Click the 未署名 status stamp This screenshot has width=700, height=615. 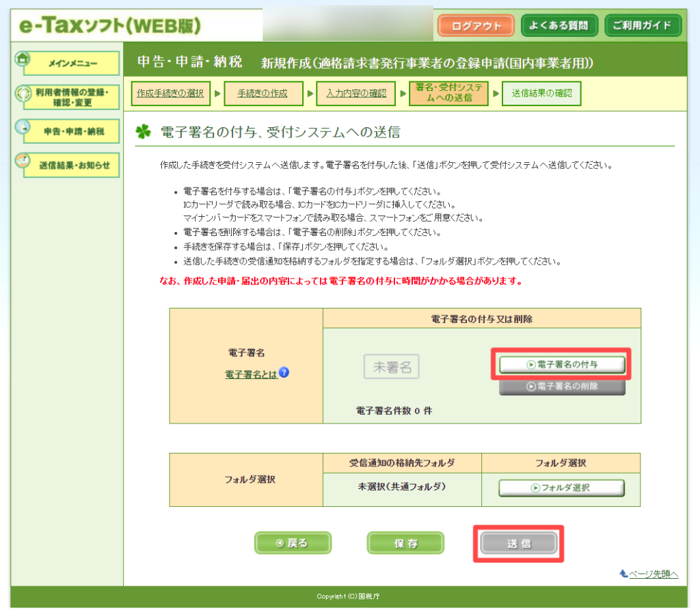(x=392, y=367)
